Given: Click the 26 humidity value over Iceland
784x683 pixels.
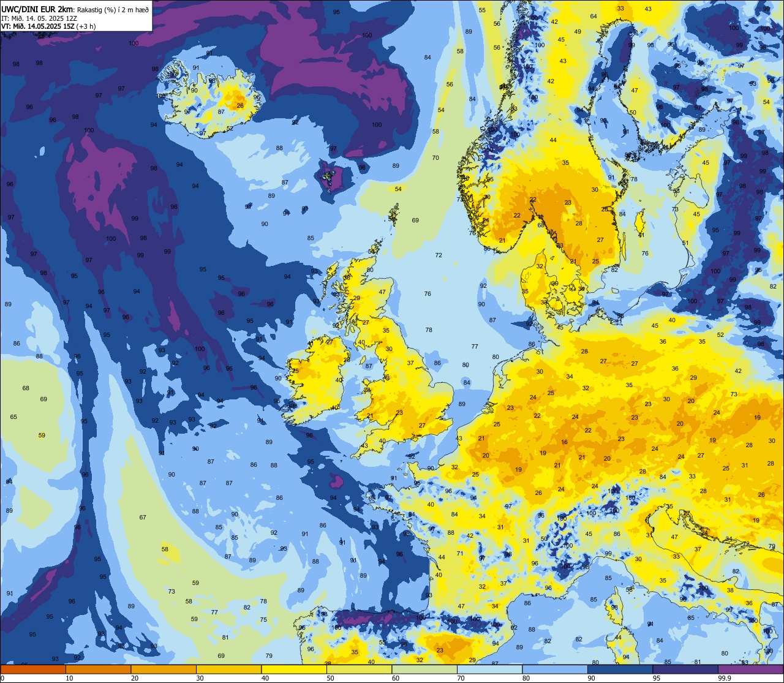Looking at the screenshot, I should tap(240, 106).
